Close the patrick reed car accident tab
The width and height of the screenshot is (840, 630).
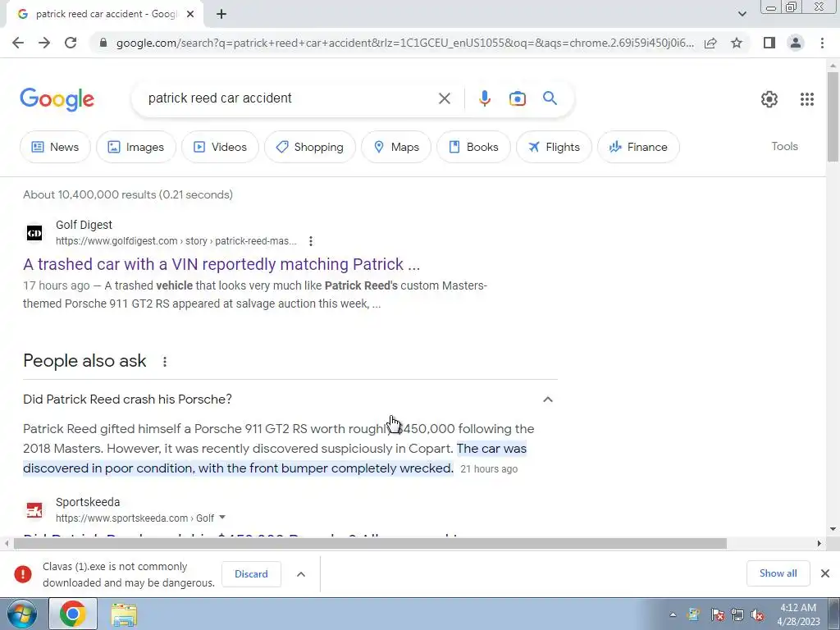click(190, 15)
